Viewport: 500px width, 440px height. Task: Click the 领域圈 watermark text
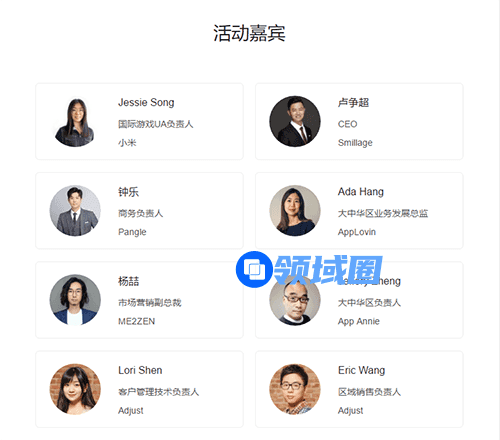click(x=328, y=269)
